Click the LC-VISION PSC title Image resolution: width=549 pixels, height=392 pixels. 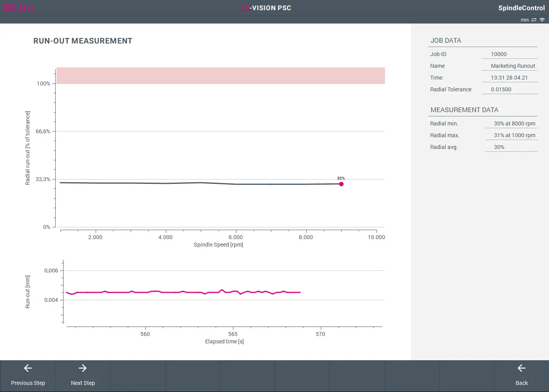click(x=266, y=8)
